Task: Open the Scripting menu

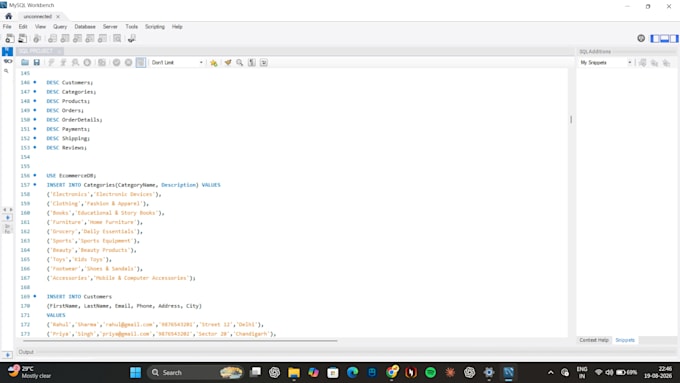Action: [155, 26]
